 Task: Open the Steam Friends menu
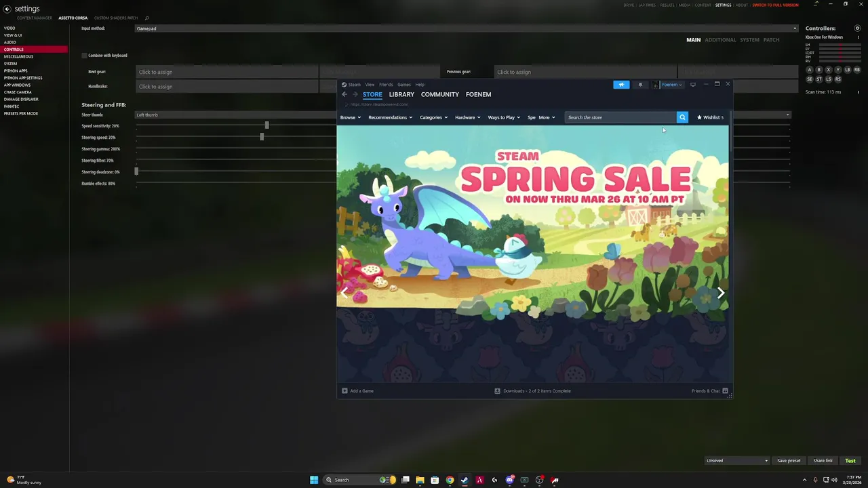click(386, 85)
